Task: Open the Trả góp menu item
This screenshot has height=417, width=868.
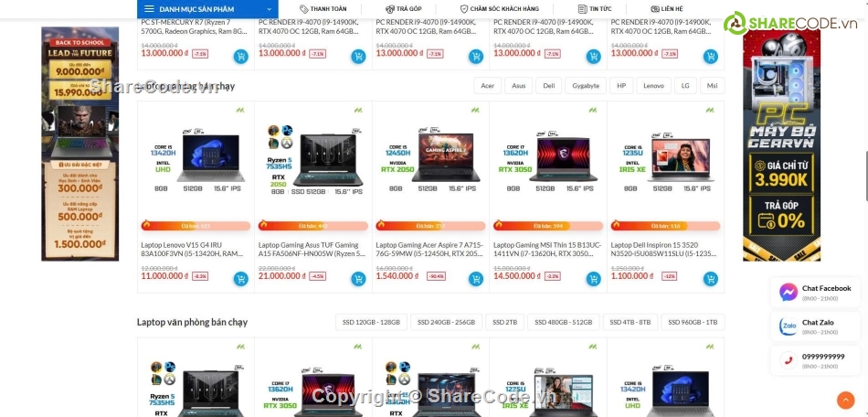Action: pyautogui.click(x=404, y=9)
